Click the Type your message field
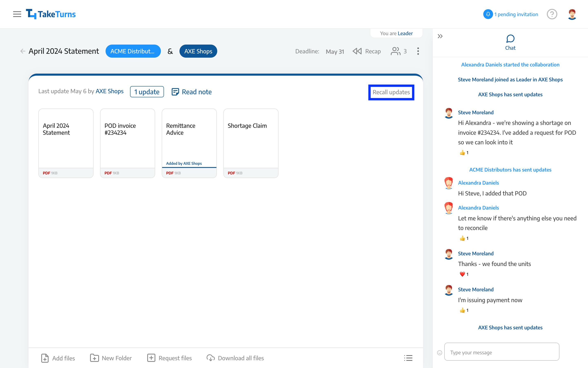The height and width of the screenshot is (368, 588). (x=502, y=352)
